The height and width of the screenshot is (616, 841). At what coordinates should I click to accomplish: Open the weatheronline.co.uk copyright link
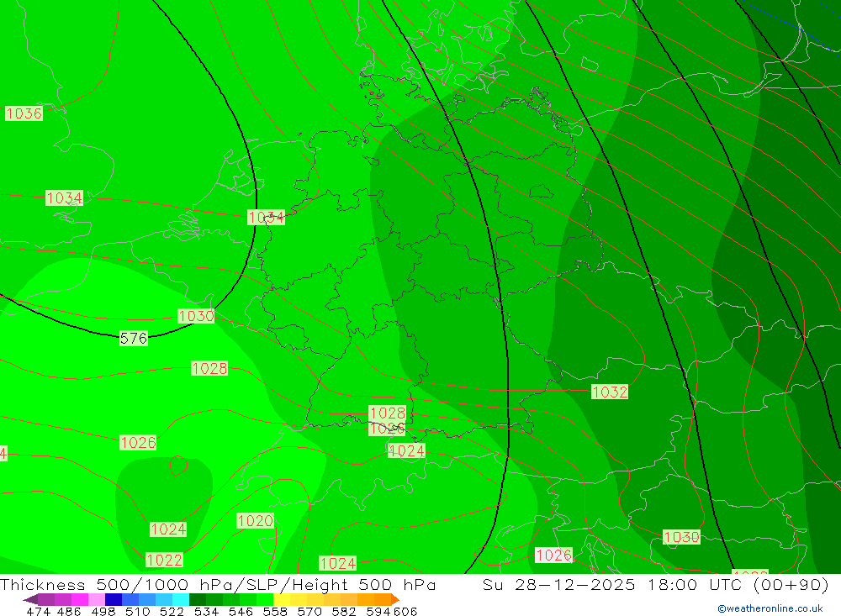[x=770, y=608]
